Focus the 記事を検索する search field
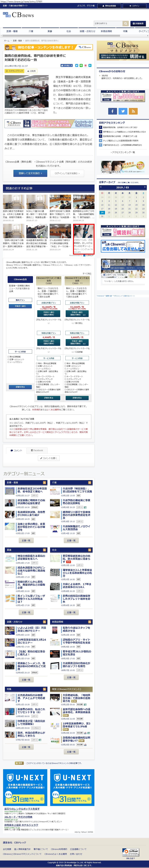This screenshot has width=149, height=868. (x=108, y=24)
